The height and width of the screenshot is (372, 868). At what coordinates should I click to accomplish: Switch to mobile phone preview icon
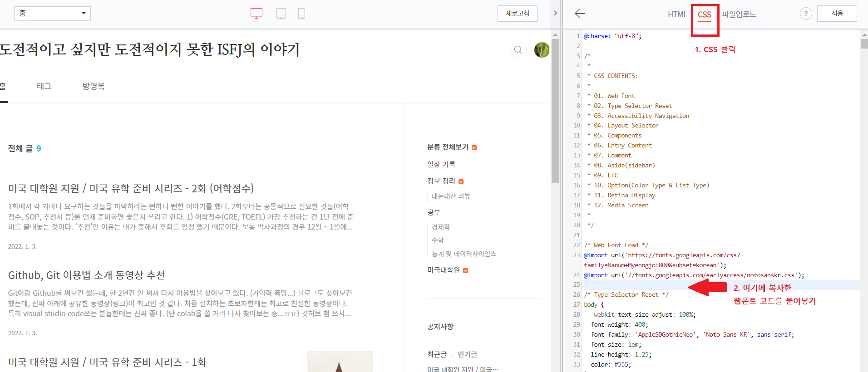point(301,14)
